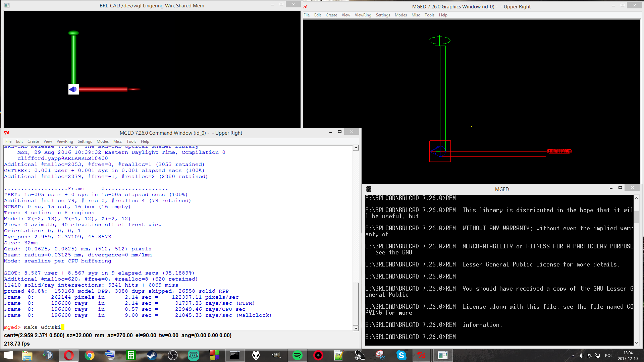Image resolution: width=644 pixels, height=362 pixels.
Task: Click the green ellipse wireframe in Graphics Window
Action: [x=439, y=40]
